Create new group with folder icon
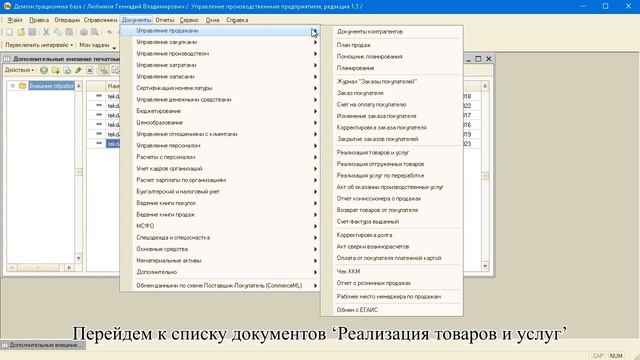The width and height of the screenshot is (640, 360). [56, 70]
